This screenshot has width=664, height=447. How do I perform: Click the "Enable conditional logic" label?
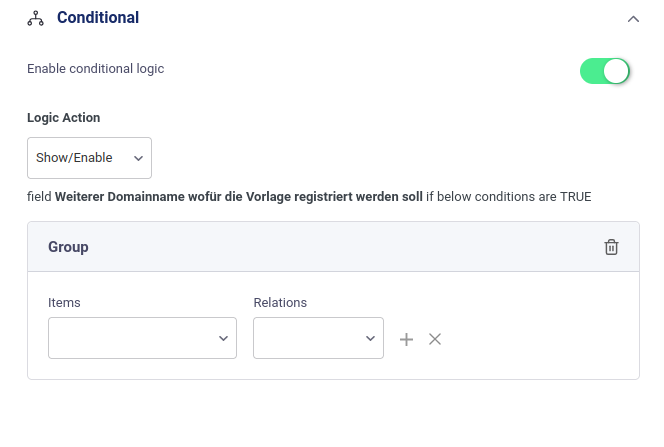coord(95,69)
